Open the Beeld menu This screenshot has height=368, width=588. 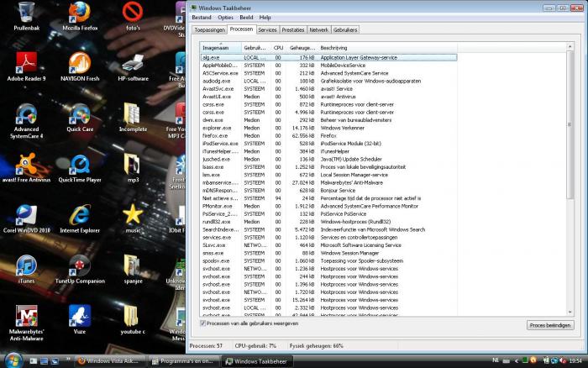click(x=246, y=18)
